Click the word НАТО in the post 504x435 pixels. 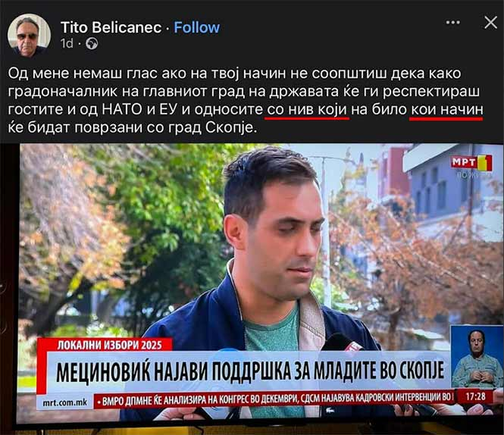[122, 110]
